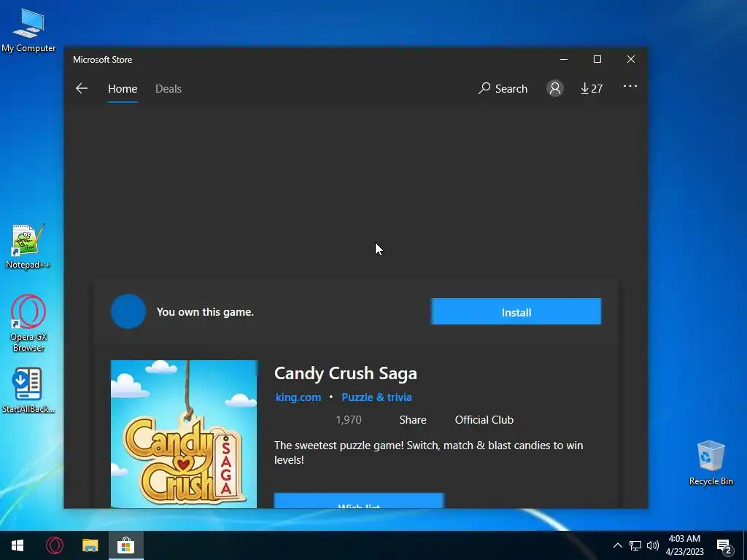The height and width of the screenshot is (560, 747).
Task: Close the Microsoft Store window
Action: (x=631, y=59)
